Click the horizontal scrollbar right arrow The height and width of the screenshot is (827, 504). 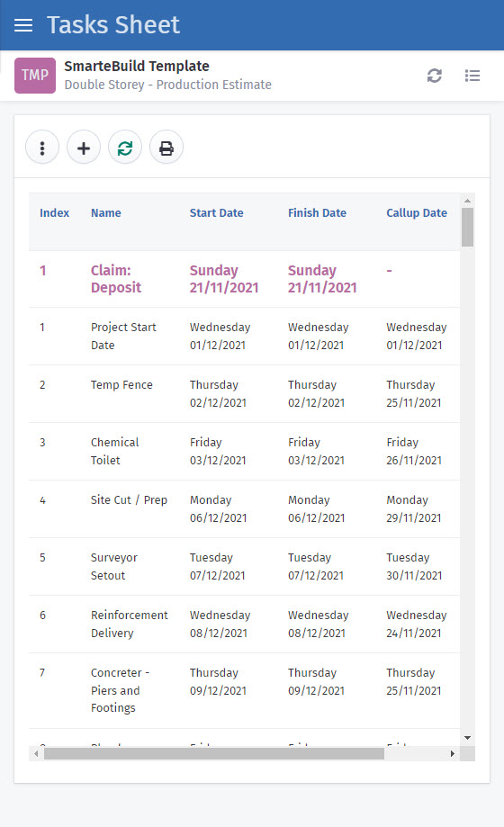[x=453, y=754]
